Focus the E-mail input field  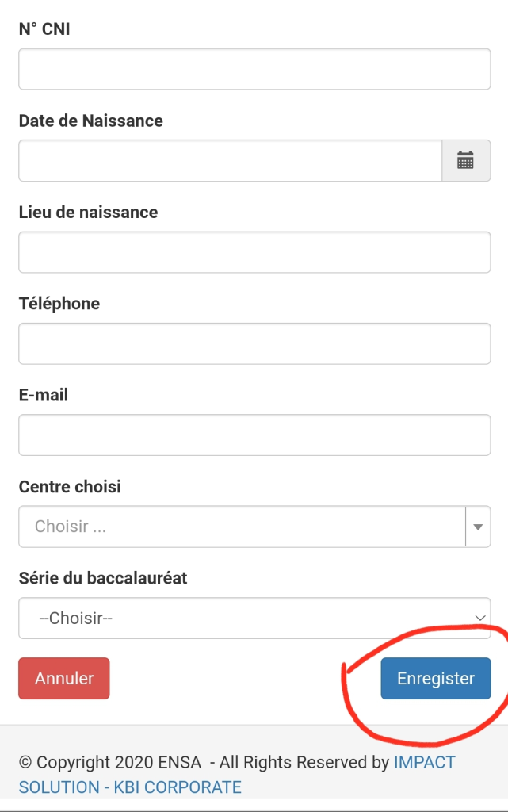254,435
